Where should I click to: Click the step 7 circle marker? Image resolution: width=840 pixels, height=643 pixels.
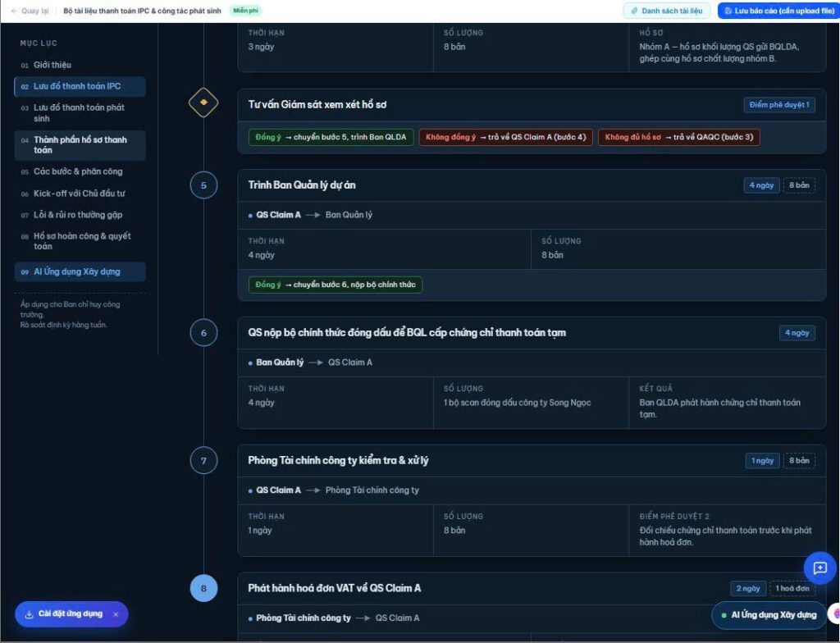click(203, 460)
